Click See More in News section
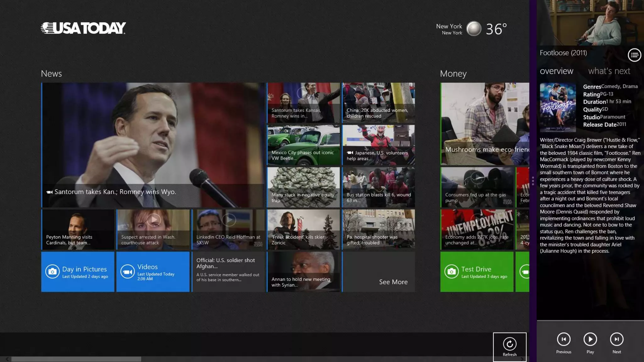 393,282
